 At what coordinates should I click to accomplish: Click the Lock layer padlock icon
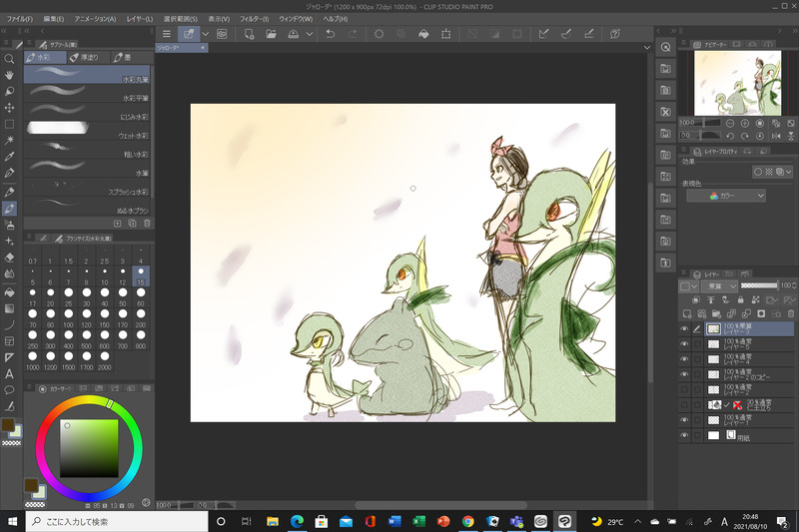tap(740, 299)
